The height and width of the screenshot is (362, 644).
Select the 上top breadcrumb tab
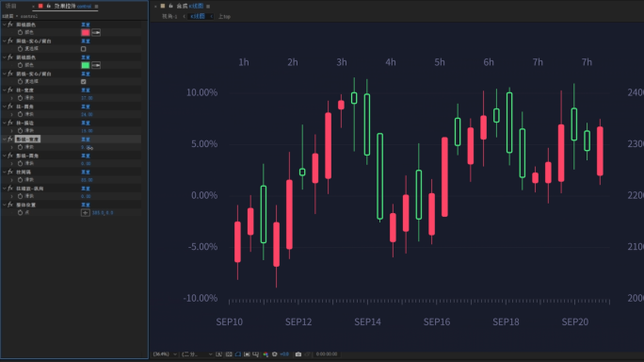(224, 16)
